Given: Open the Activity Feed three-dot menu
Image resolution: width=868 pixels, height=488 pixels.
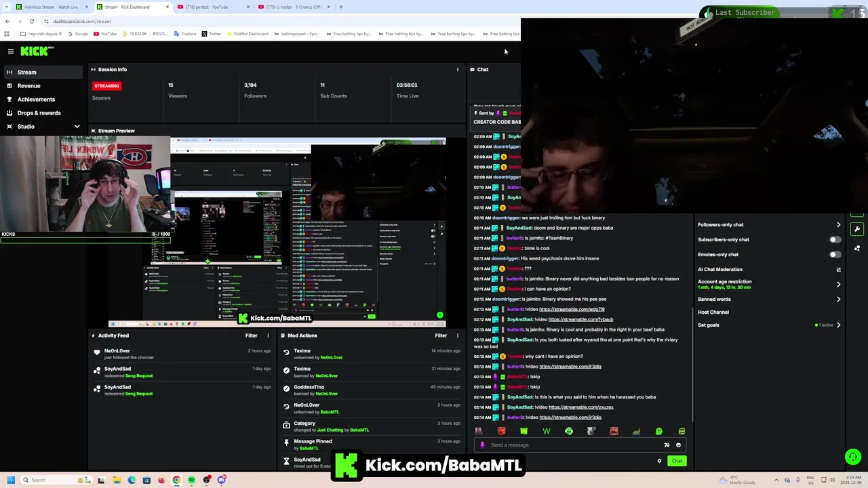Looking at the screenshot, I should click(x=268, y=335).
